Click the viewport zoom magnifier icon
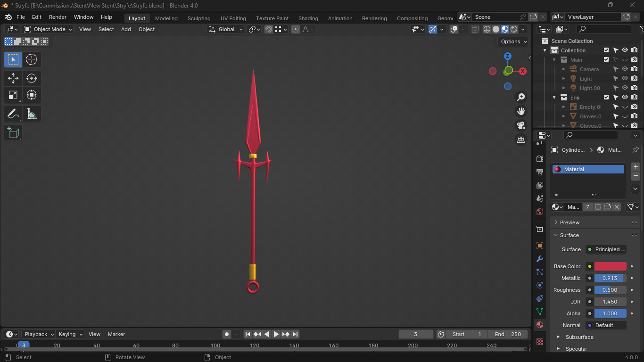644x362 pixels. pos(521,97)
